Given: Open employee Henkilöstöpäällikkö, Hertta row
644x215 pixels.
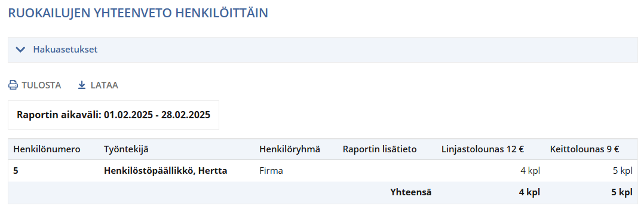Looking at the screenshot, I should tap(323, 171).
